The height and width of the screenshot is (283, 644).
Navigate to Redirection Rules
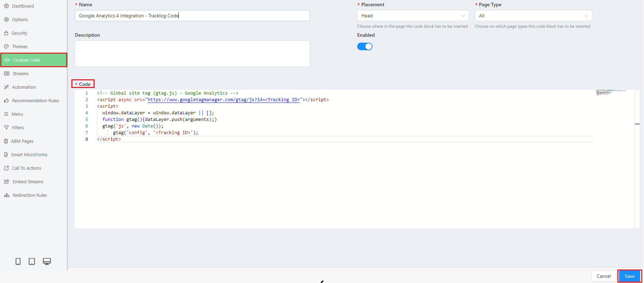pyautogui.click(x=34, y=195)
